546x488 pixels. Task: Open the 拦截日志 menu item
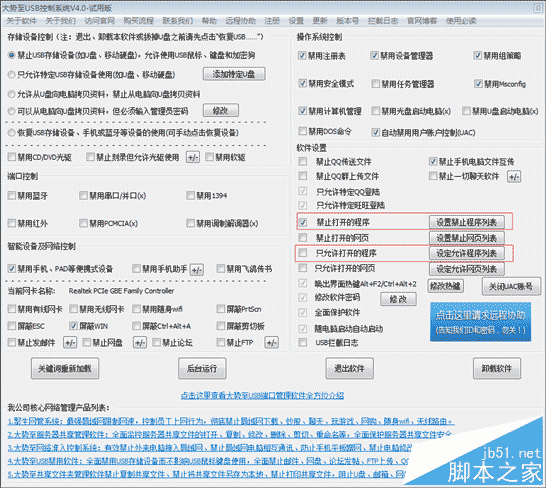click(383, 21)
